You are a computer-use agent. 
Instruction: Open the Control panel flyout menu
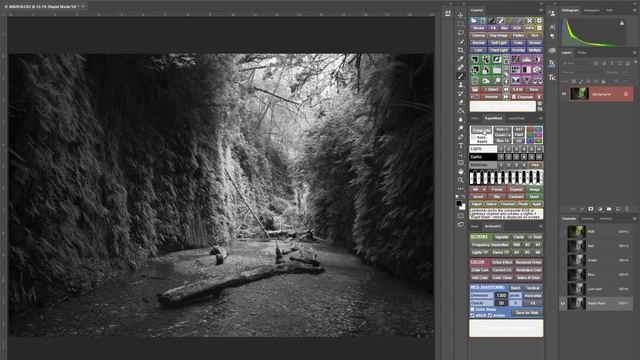click(x=541, y=10)
